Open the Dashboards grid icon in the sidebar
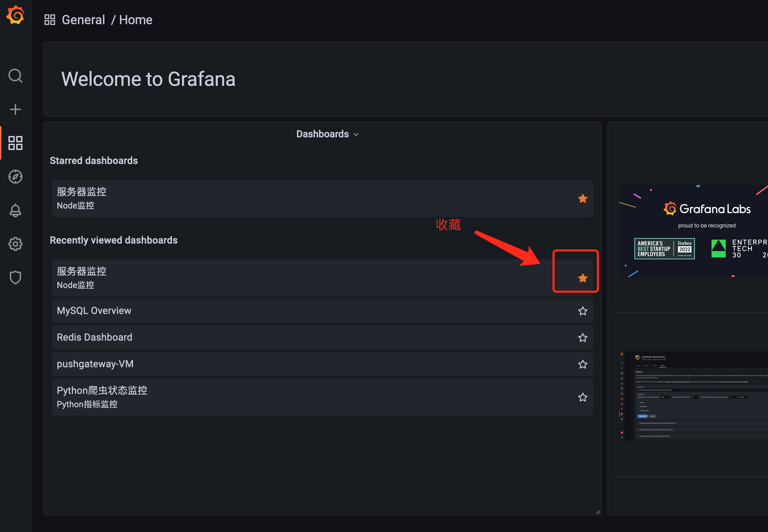The height and width of the screenshot is (532, 768). tap(15, 143)
